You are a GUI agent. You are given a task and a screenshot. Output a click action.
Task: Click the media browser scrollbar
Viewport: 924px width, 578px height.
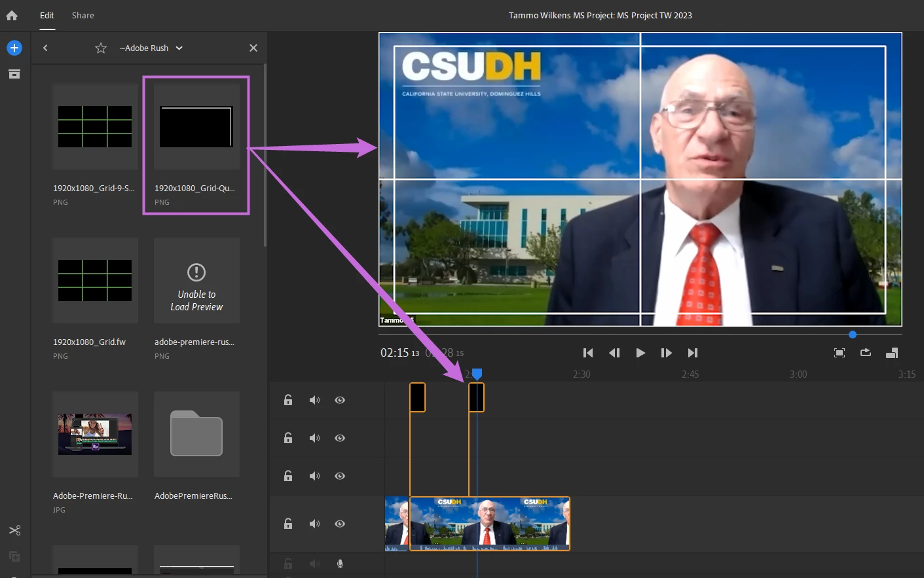[265, 155]
